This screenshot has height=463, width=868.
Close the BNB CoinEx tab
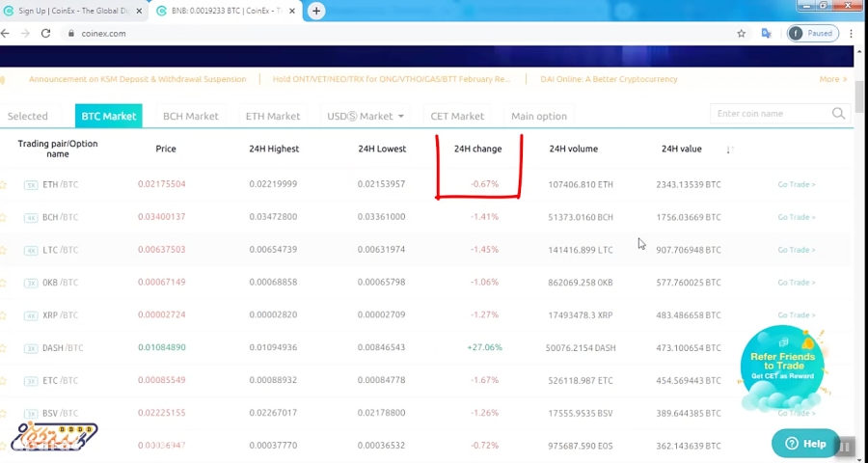tap(291, 11)
